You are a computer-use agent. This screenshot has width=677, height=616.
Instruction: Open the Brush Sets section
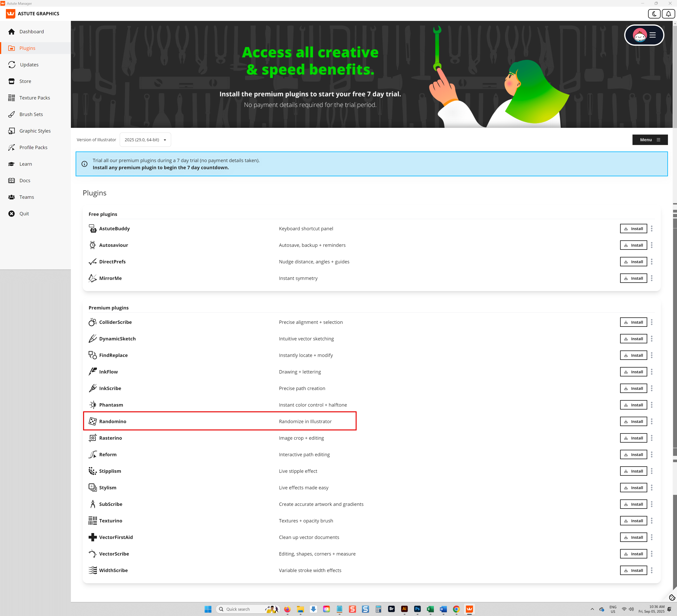31,114
